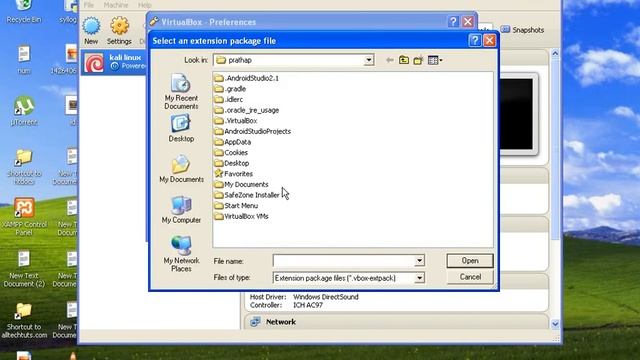Select the .VirtualBox folder

pyautogui.click(x=236, y=120)
